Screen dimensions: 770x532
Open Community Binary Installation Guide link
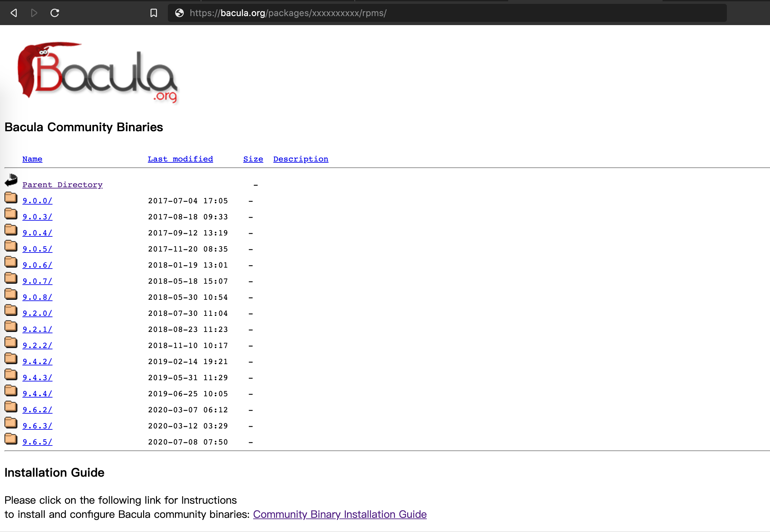(x=339, y=514)
